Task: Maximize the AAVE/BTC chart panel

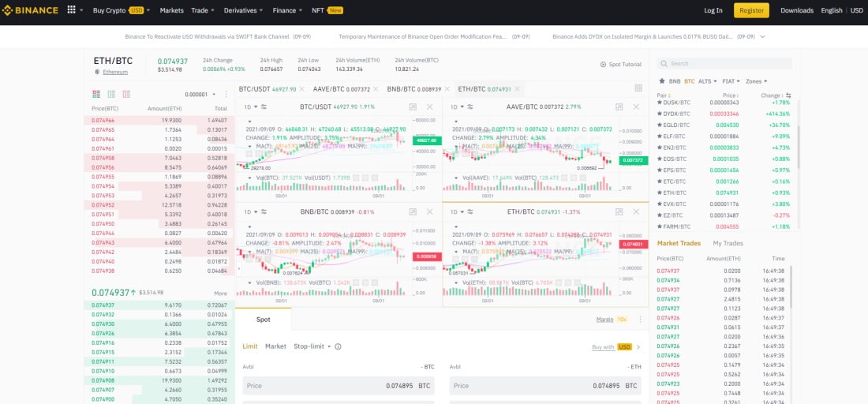Action: click(x=619, y=107)
